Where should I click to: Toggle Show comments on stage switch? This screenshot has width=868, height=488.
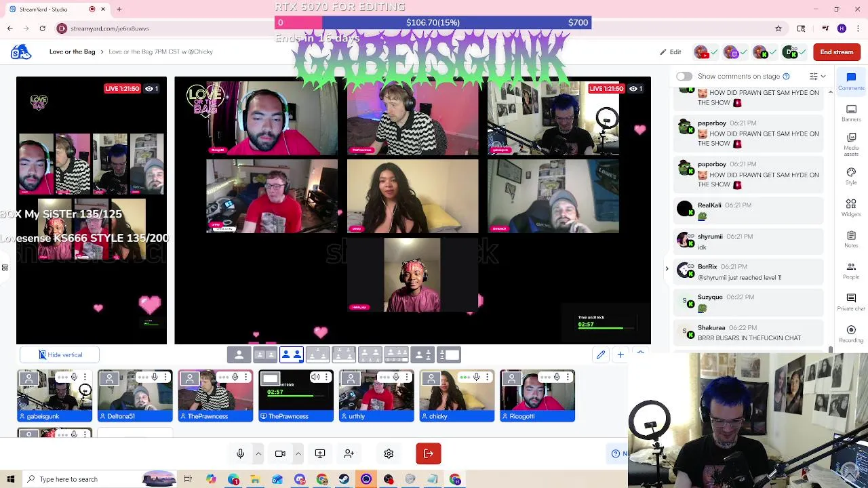[x=684, y=77]
